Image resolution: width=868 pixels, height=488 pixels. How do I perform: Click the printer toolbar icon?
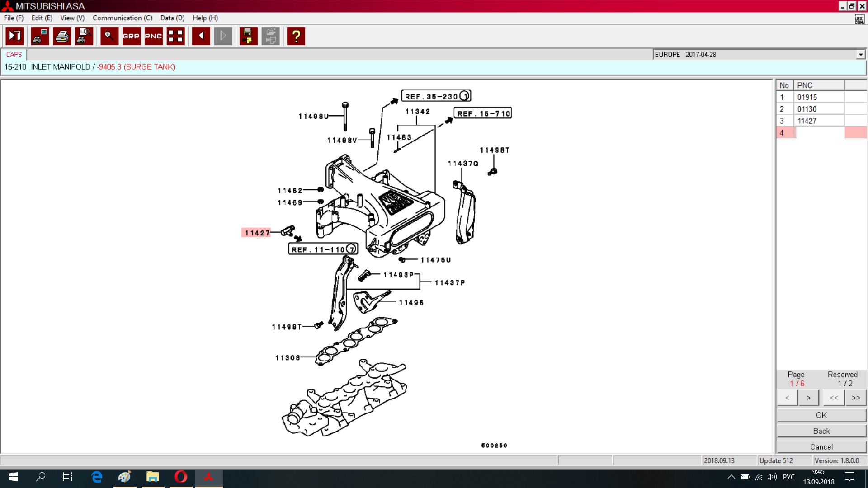(x=62, y=36)
